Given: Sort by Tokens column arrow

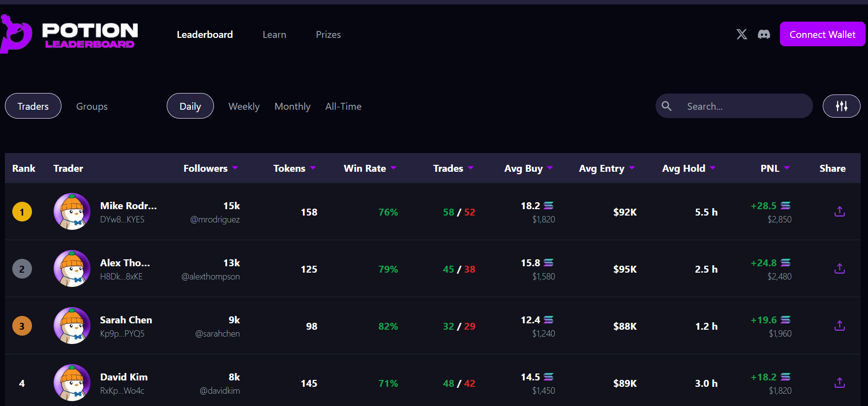Looking at the screenshot, I should coord(313,168).
